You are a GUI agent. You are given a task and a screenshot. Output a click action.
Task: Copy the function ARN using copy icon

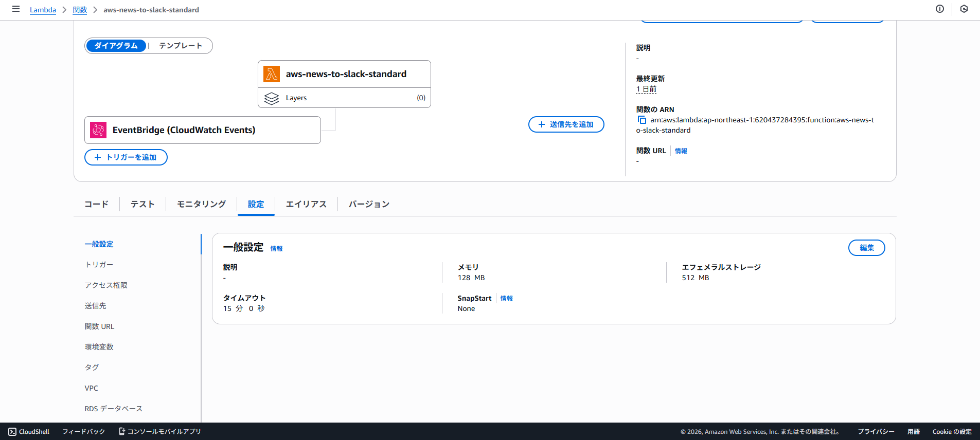[642, 120]
